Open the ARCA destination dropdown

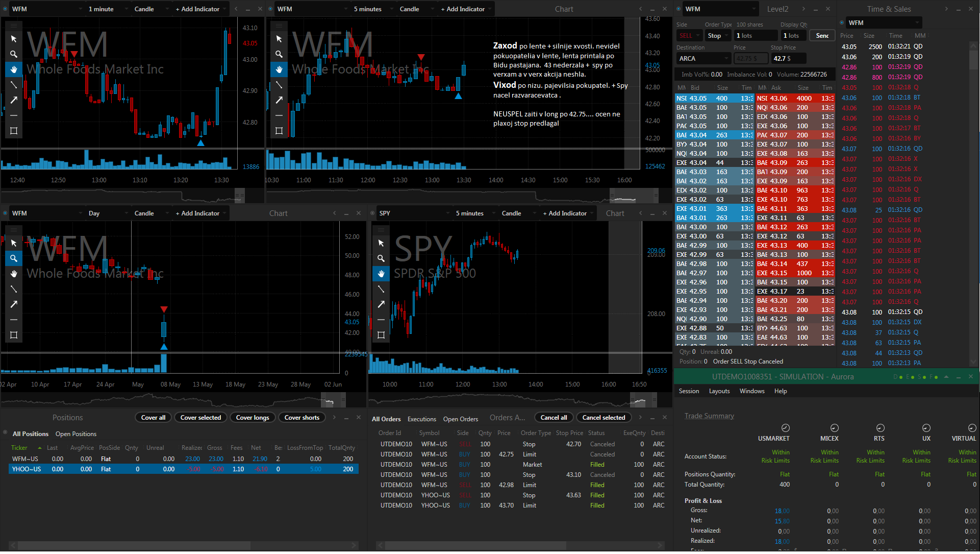(704, 59)
